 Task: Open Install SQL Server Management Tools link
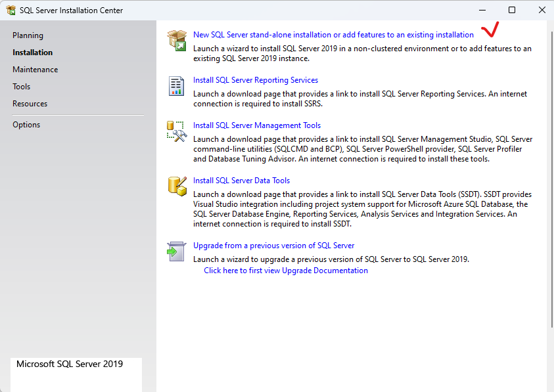[x=257, y=125]
